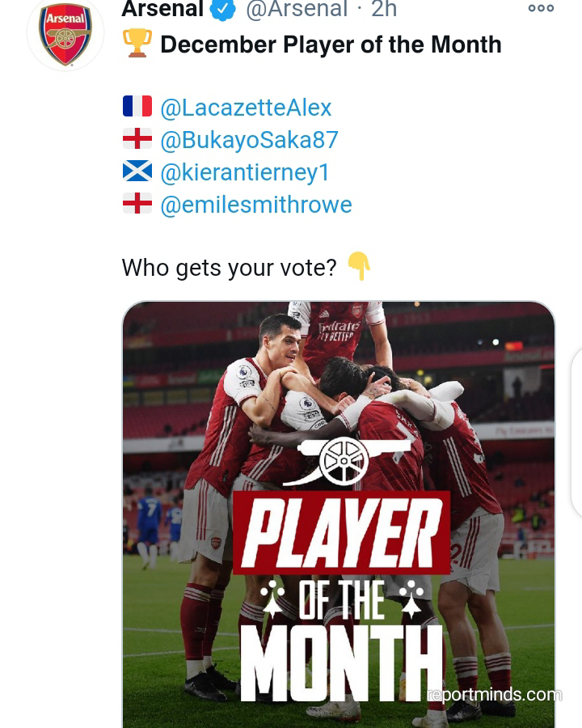The image size is (582, 728).
Task: Click the England flag beside @BukayoSaka87
Action: pos(137,139)
